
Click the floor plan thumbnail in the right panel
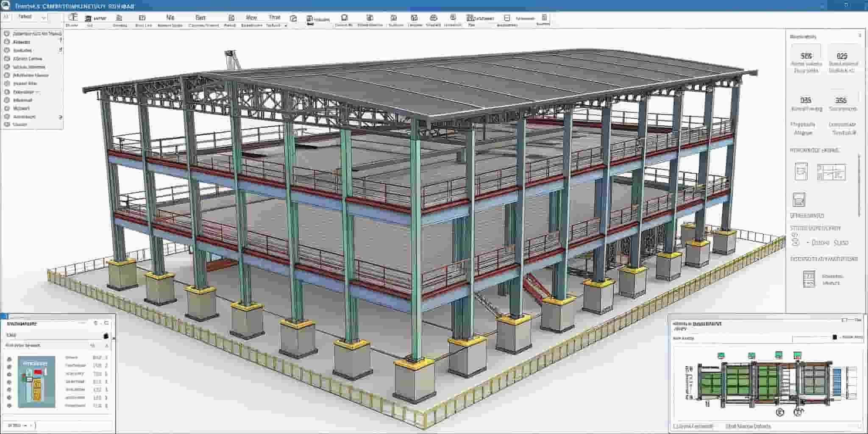(831, 172)
